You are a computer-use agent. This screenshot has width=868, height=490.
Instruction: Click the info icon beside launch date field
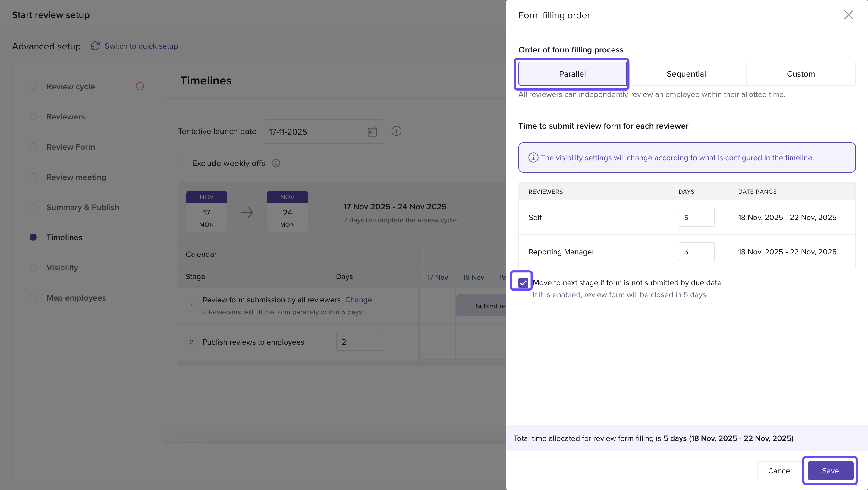[396, 131]
